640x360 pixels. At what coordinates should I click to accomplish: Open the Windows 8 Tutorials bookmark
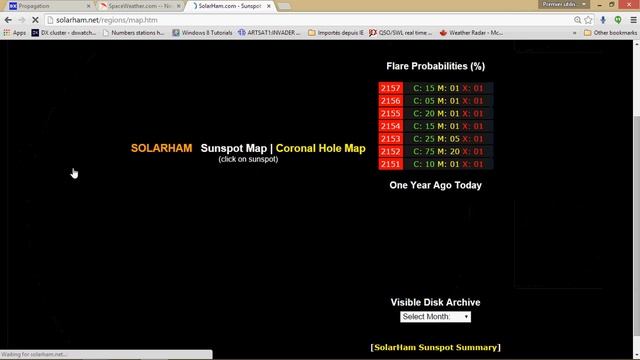[202, 33]
